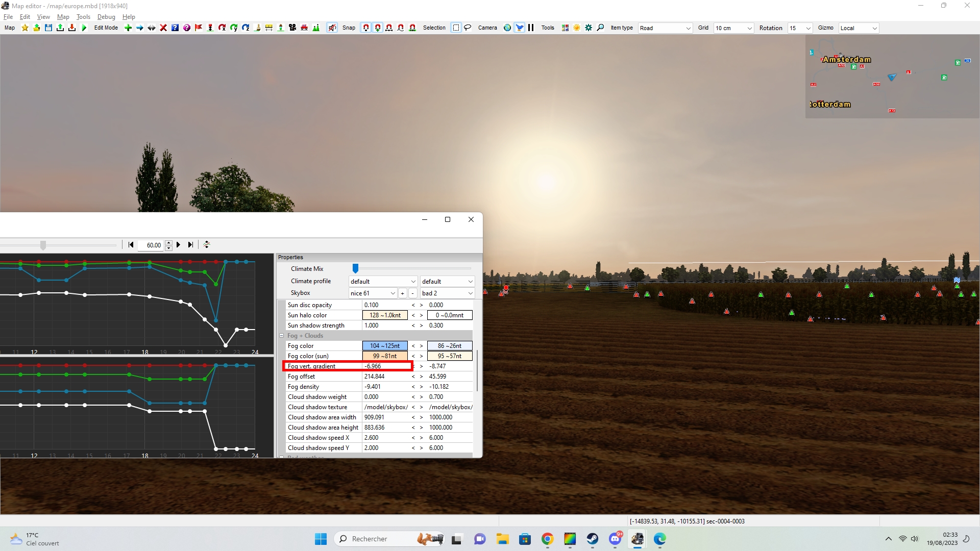Click the rotate around Y axis icon
Viewport: 980px width, 551px height.
(234, 28)
